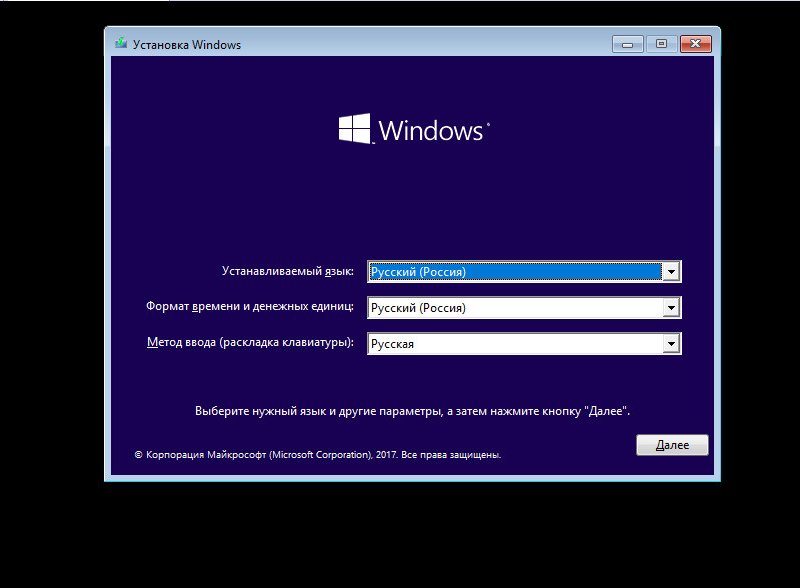The width and height of the screenshot is (800, 588).
Task: Click the Формат времени и денежных единиц label
Action: click(x=249, y=306)
